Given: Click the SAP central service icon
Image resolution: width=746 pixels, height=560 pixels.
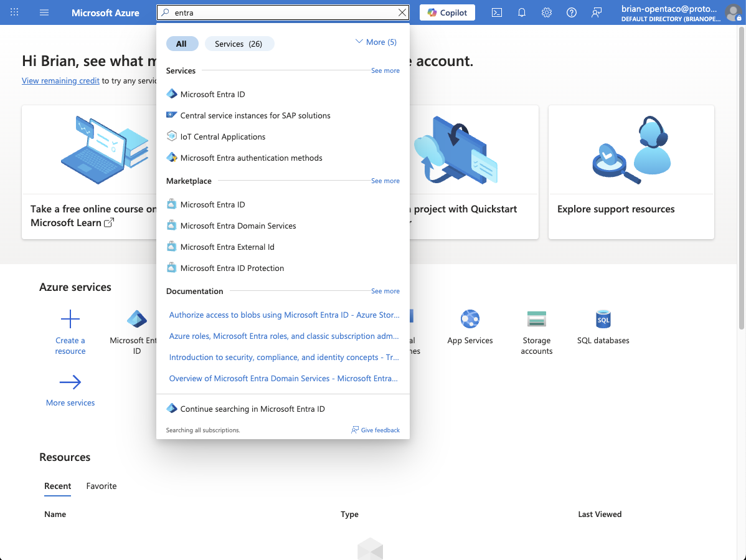Looking at the screenshot, I should pos(172,115).
